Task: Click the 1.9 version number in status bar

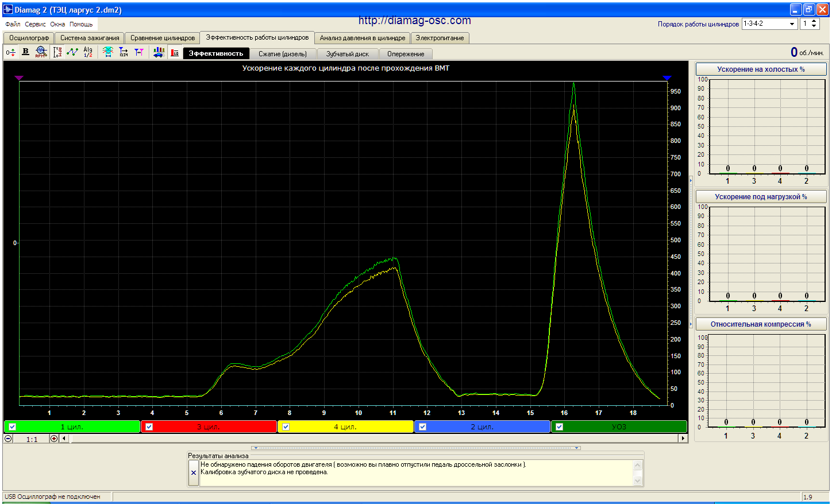Action: 807,497
